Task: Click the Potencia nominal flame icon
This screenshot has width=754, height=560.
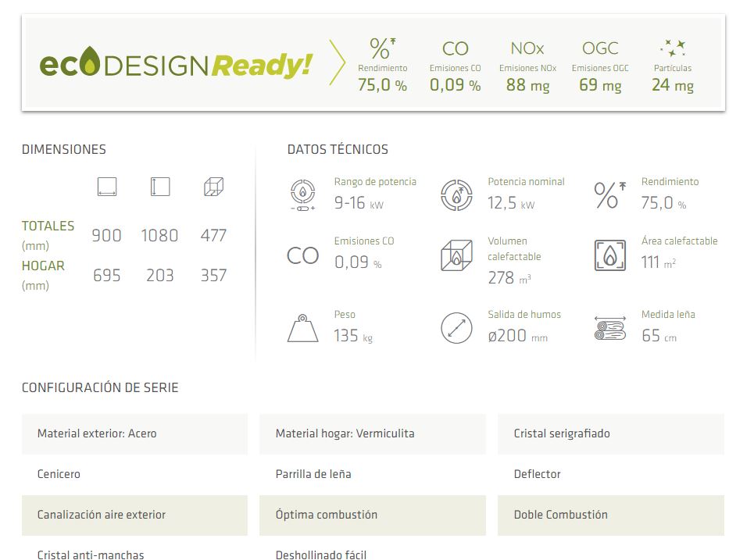Action: pyautogui.click(x=456, y=195)
